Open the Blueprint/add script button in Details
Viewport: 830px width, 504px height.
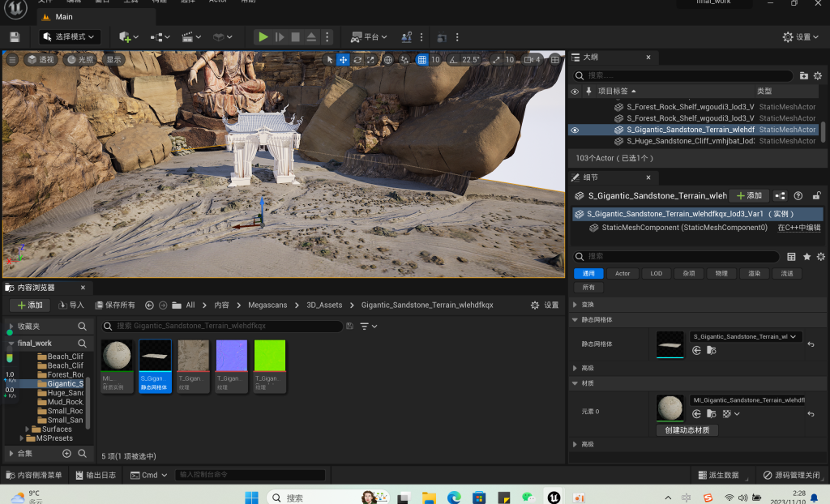click(781, 196)
